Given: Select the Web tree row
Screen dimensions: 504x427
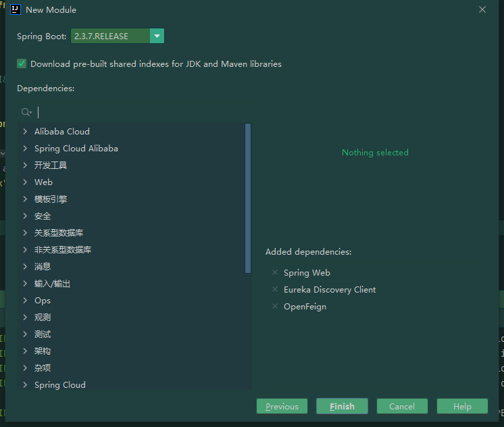Looking at the screenshot, I should (131, 182).
